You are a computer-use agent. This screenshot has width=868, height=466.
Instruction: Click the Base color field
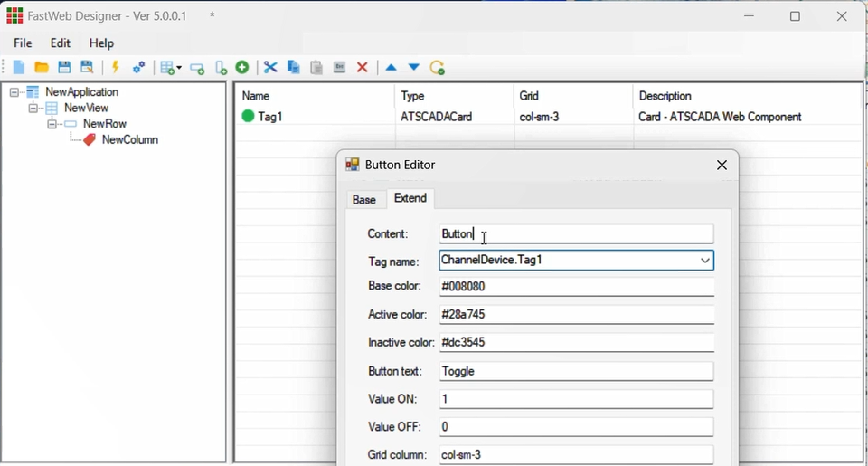pos(576,287)
